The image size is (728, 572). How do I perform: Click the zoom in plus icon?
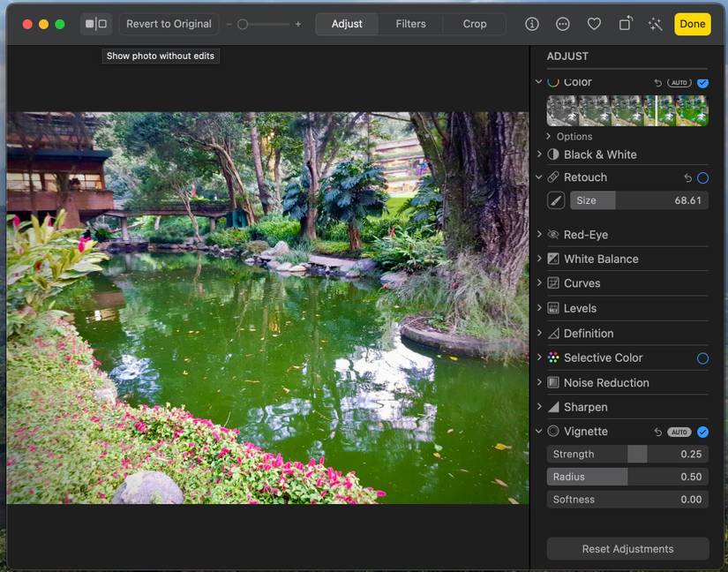tap(298, 24)
